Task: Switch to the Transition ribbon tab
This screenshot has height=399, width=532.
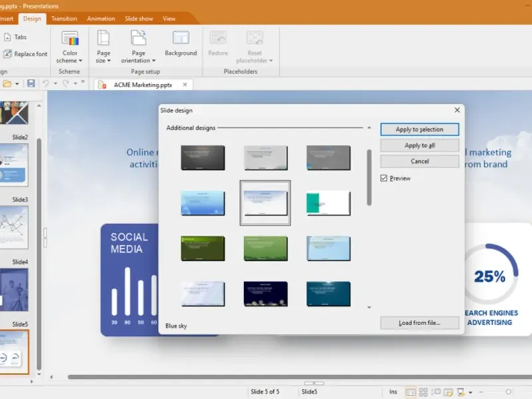Action: (65, 19)
